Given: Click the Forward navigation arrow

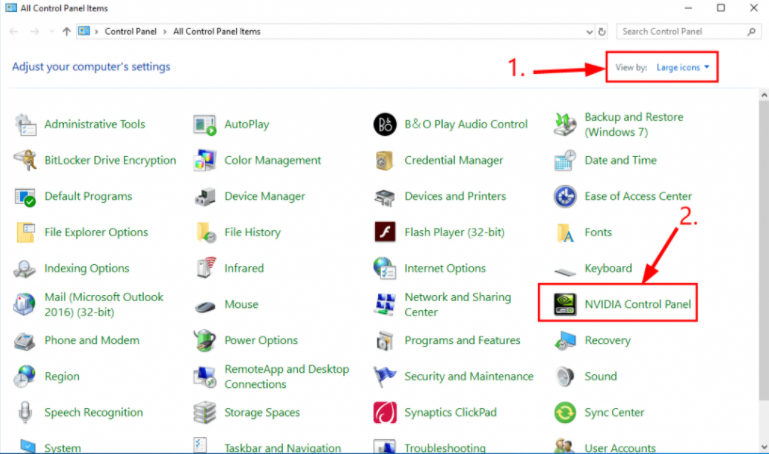Looking at the screenshot, I should pyautogui.click(x=34, y=32).
